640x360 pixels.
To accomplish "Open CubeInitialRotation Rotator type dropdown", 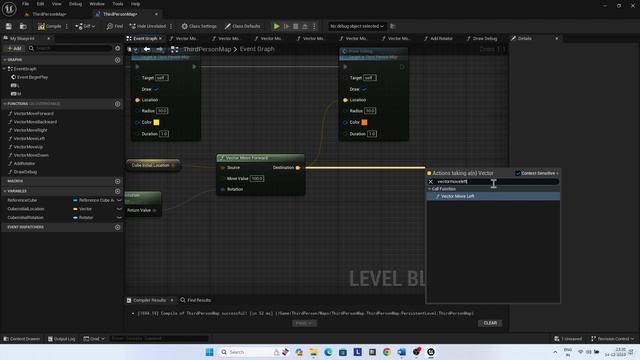I will click(x=97, y=218).
